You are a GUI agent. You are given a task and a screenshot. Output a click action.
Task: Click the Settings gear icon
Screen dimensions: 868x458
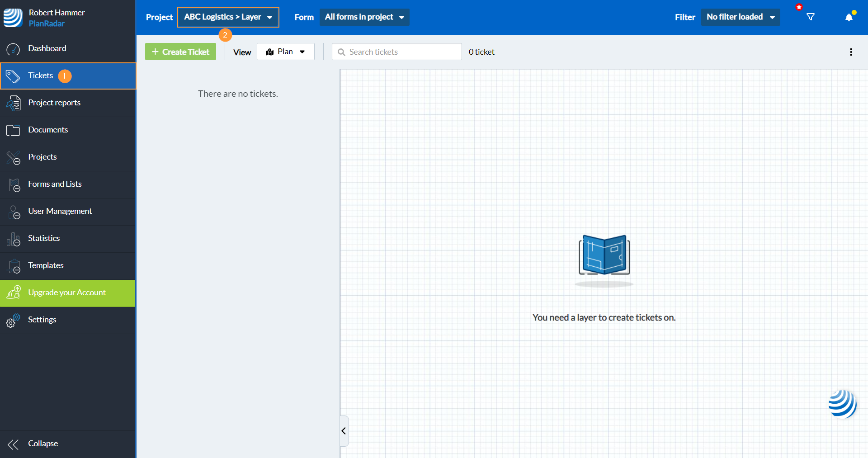[13, 320]
